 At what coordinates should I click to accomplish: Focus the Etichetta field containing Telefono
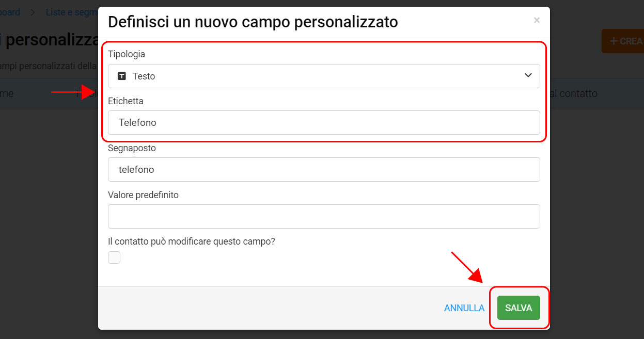tap(324, 122)
